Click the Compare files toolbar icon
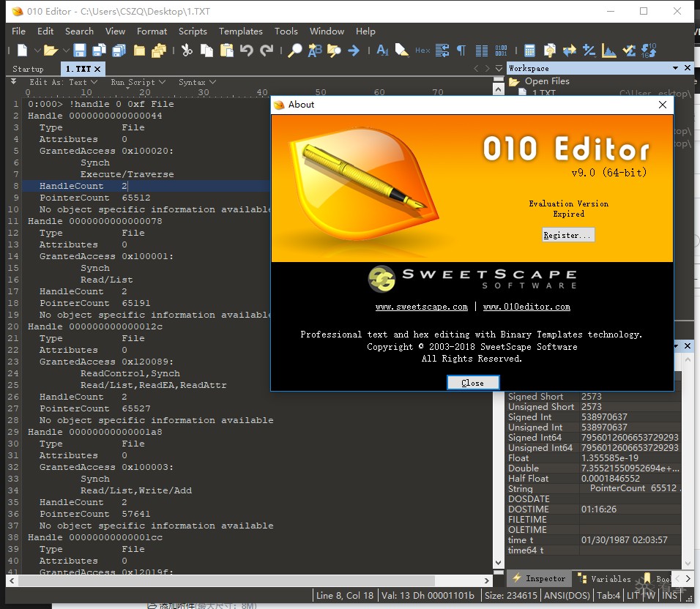The height and width of the screenshot is (609, 700). [550, 51]
